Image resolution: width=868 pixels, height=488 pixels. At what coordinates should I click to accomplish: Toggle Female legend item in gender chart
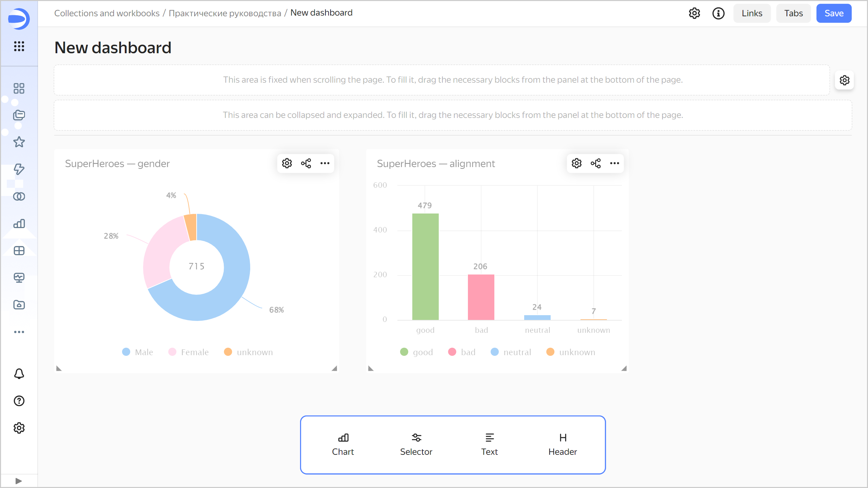pyautogui.click(x=189, y=352)
